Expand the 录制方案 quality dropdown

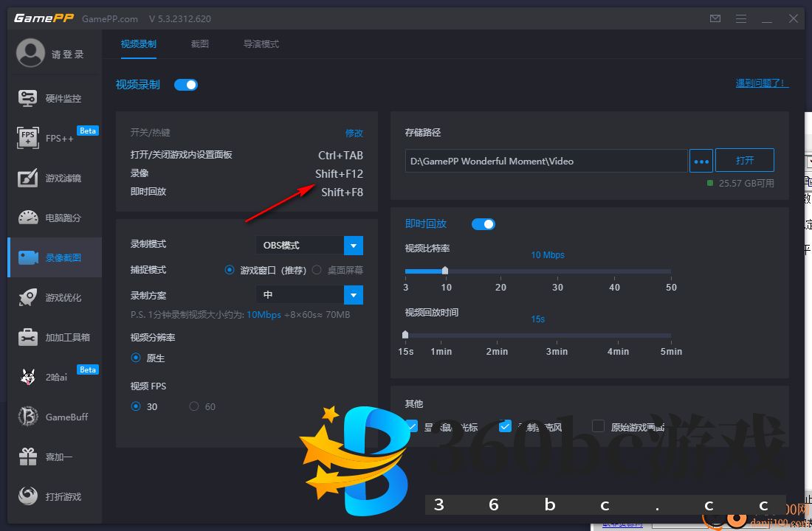(309, 294)
